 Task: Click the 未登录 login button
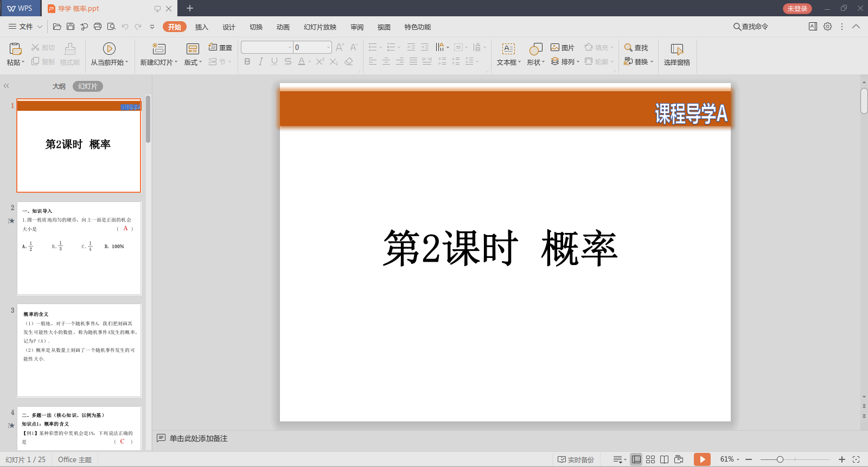797,9
